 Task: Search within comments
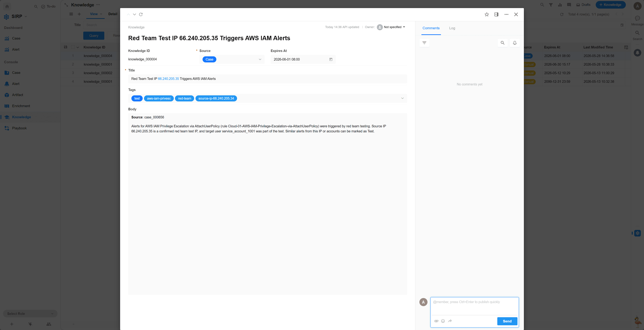(x=503, y=43)
